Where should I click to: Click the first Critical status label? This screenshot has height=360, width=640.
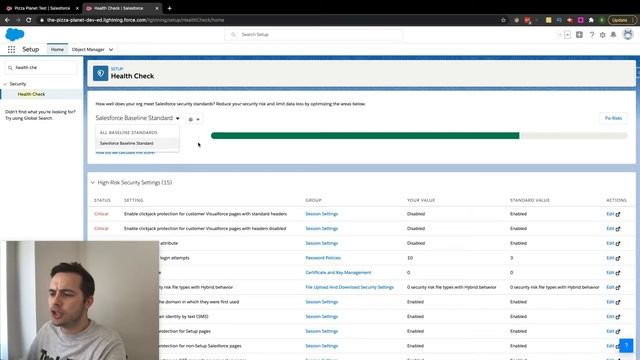click(x=101, y=214)
